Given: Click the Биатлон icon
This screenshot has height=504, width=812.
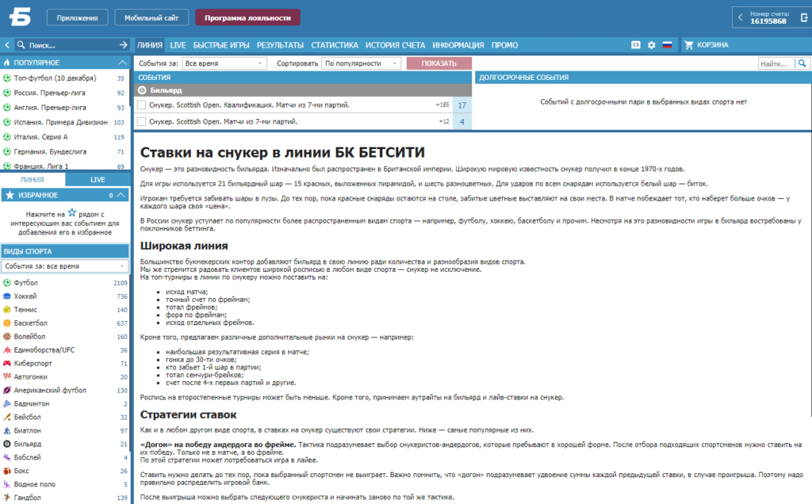Looking at the screenshot, I should coord(7,430).
